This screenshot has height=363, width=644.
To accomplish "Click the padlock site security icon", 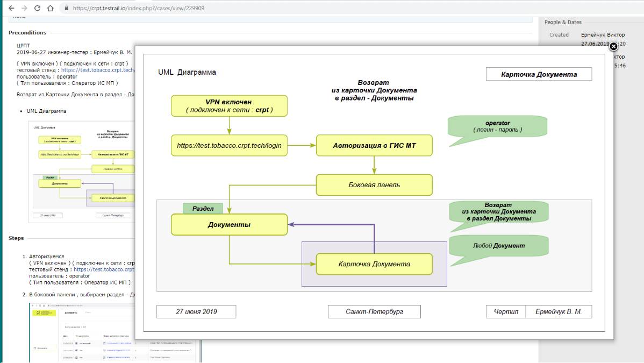I will [x=66, y=9].
